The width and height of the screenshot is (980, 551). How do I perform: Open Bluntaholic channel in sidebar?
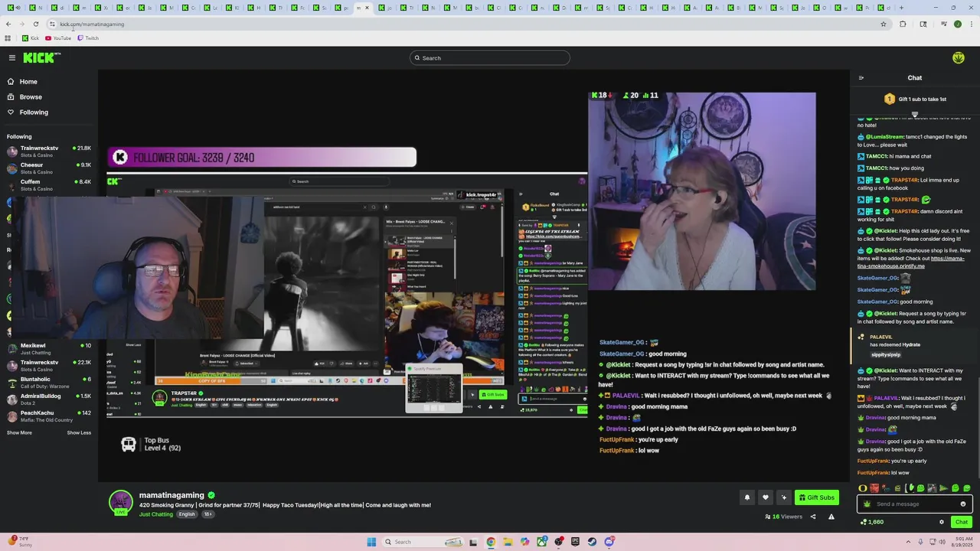click(x=49, y=382)
